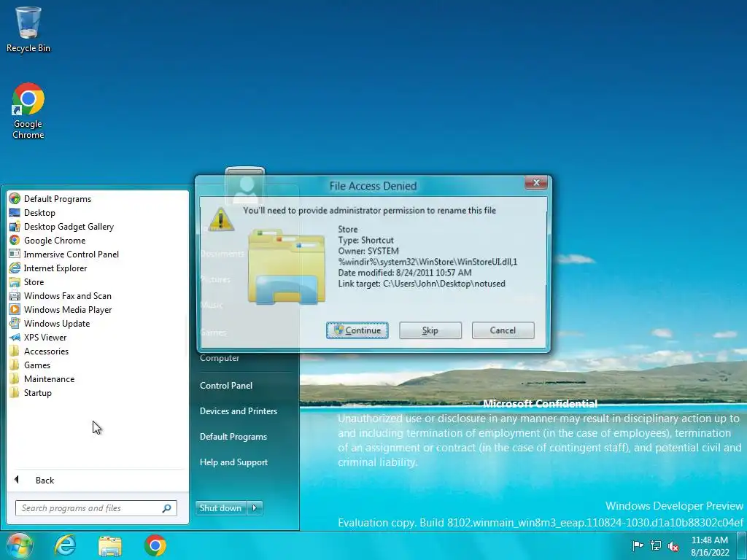Screen dimensions: 747x560
Task: Click the large folder thumbnail in the dialog
Action: [287, 266]
